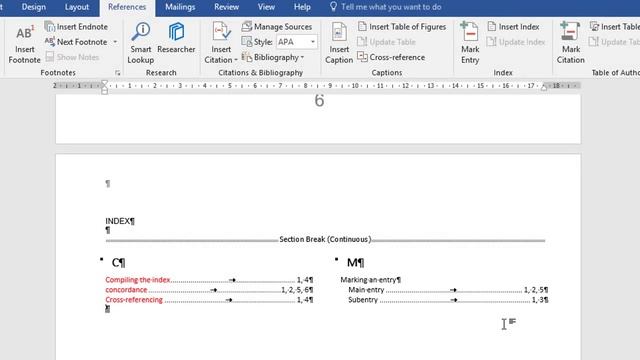The image size is (640, 360).
Task: Go to Next Footnote
Action: 76,42
